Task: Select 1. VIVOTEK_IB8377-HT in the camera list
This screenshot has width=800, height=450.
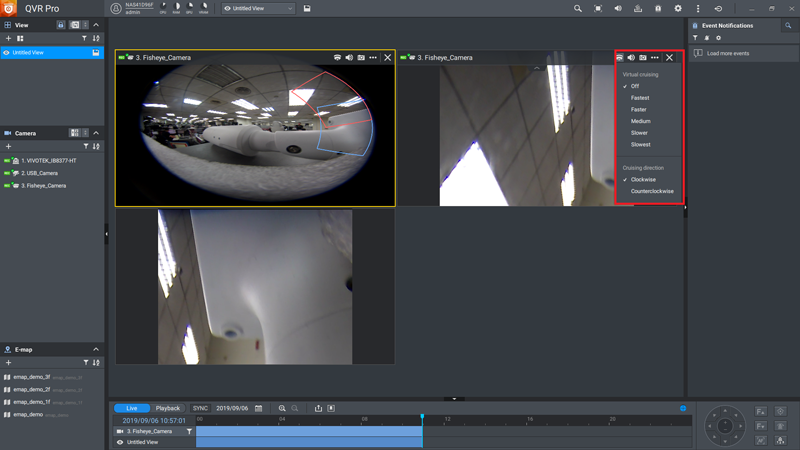Action: 48,160
